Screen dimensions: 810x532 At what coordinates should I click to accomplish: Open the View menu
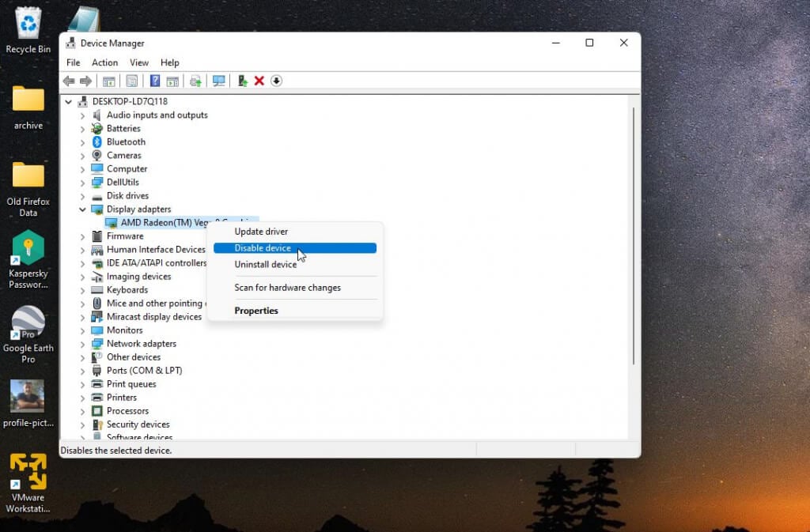[139, 62]
